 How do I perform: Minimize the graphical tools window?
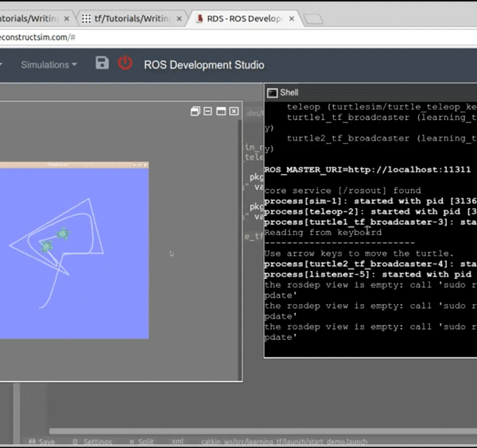coord(207,111)
